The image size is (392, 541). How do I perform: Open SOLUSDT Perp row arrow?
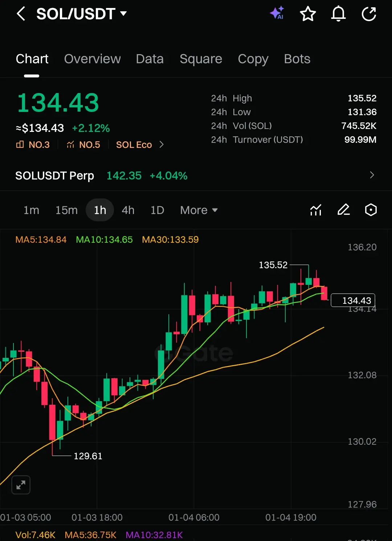tap(372, 175)
